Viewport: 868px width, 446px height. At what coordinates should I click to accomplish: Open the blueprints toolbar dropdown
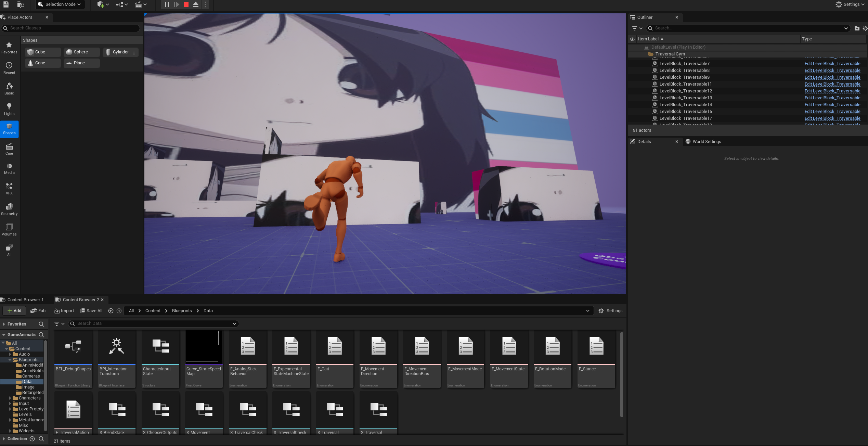click(x=122, y=4)
